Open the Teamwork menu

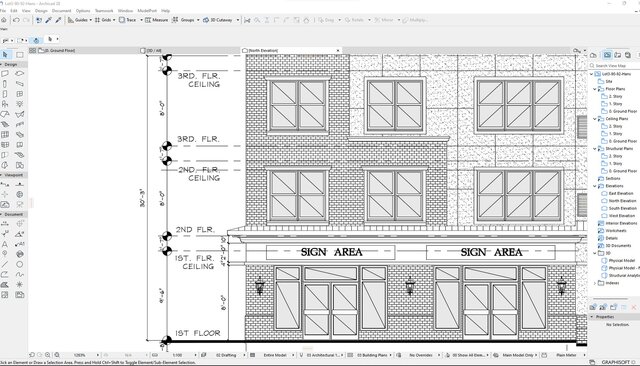(x=104, y=11)
